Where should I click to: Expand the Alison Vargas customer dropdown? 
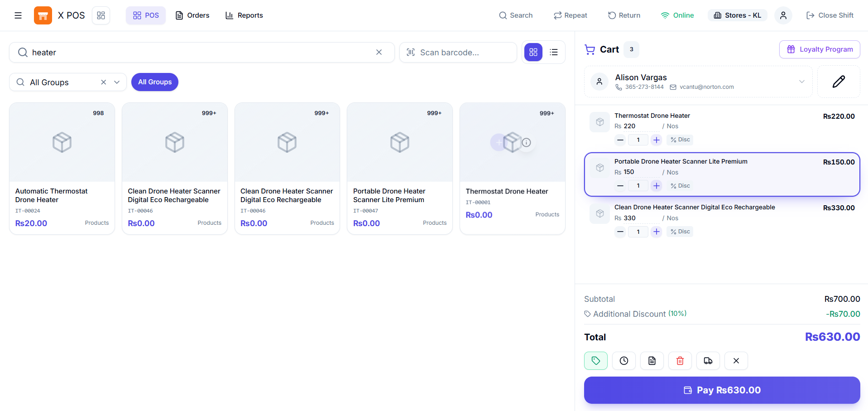[x=802, y=82]
